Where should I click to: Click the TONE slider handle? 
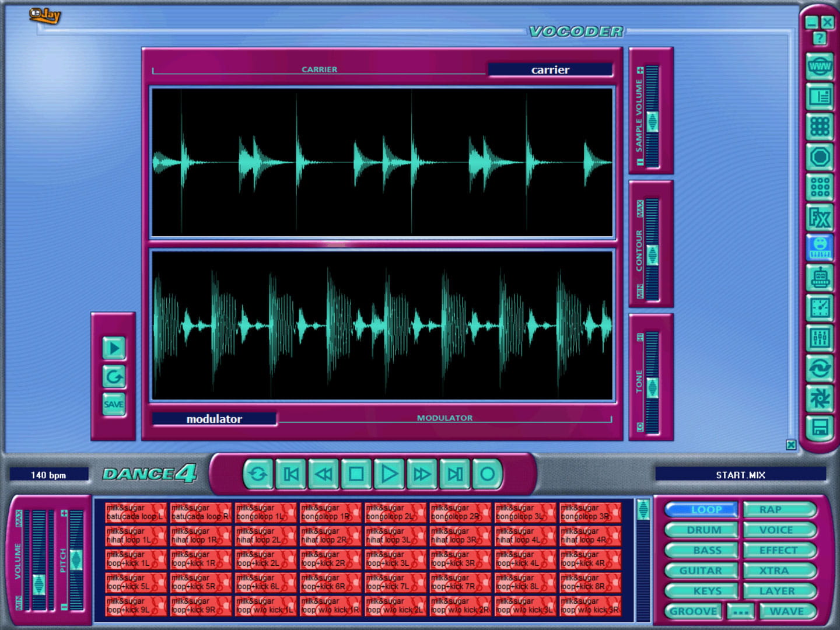pos(652,387)
